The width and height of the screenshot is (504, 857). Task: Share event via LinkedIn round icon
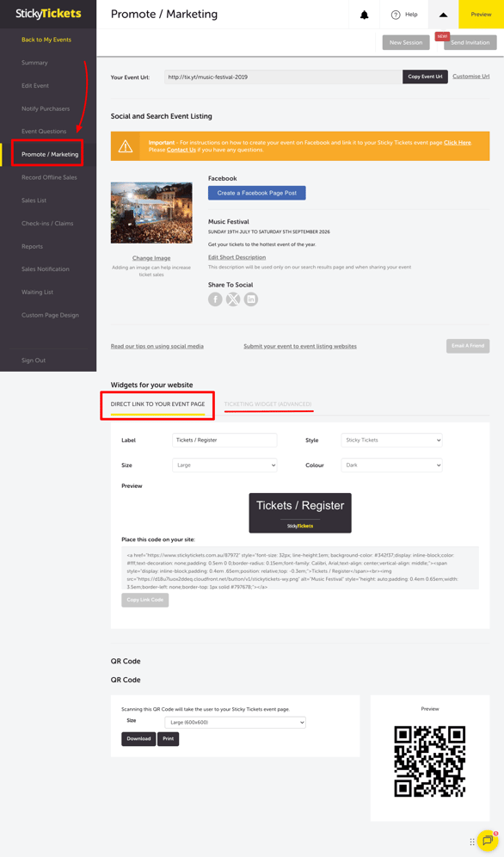pos(250,299)
